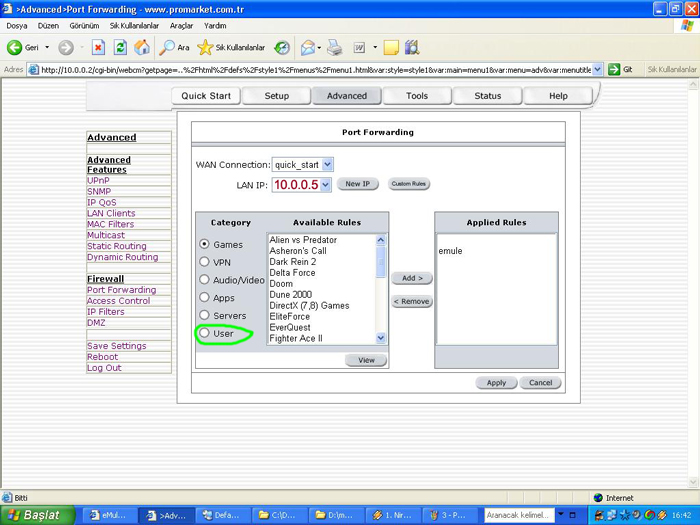The image size is (700, 525).
Task: Select emule in Applied Rules
Action: click(450, 251)
